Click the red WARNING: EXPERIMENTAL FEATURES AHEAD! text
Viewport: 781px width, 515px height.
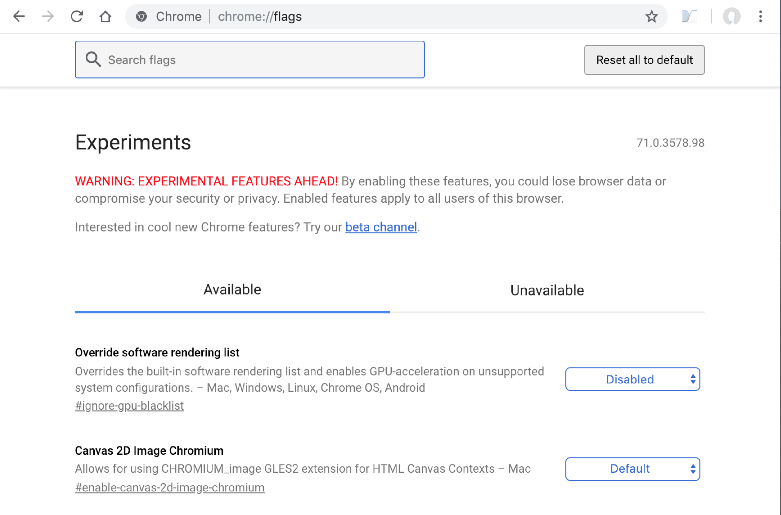[206, 181]
